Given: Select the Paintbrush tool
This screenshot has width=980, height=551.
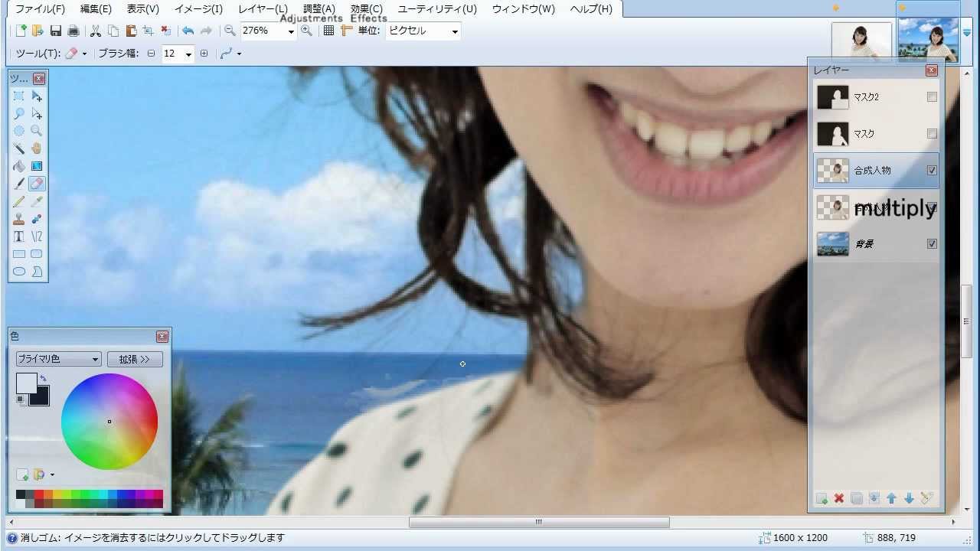Looking at the screenshot, I should click(19, 184).
